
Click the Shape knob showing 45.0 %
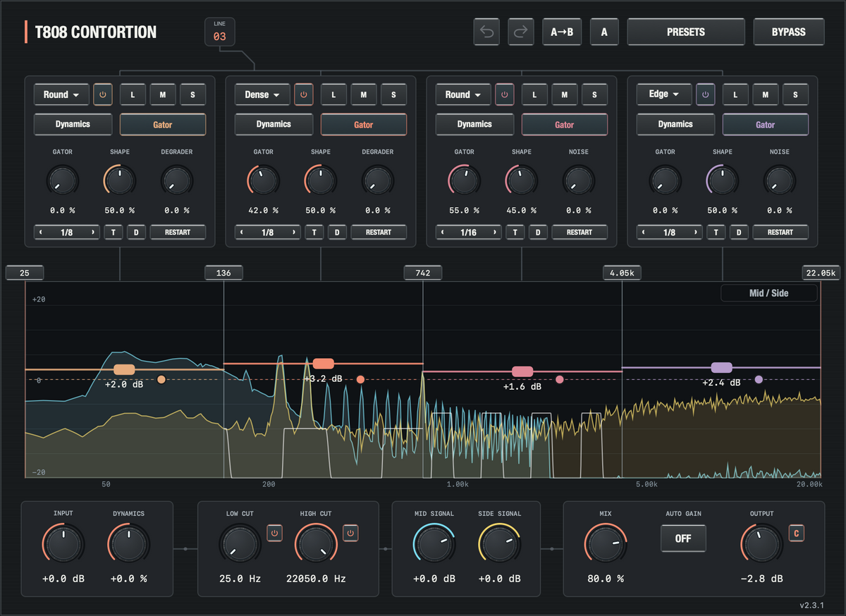[x=522, y=181]
